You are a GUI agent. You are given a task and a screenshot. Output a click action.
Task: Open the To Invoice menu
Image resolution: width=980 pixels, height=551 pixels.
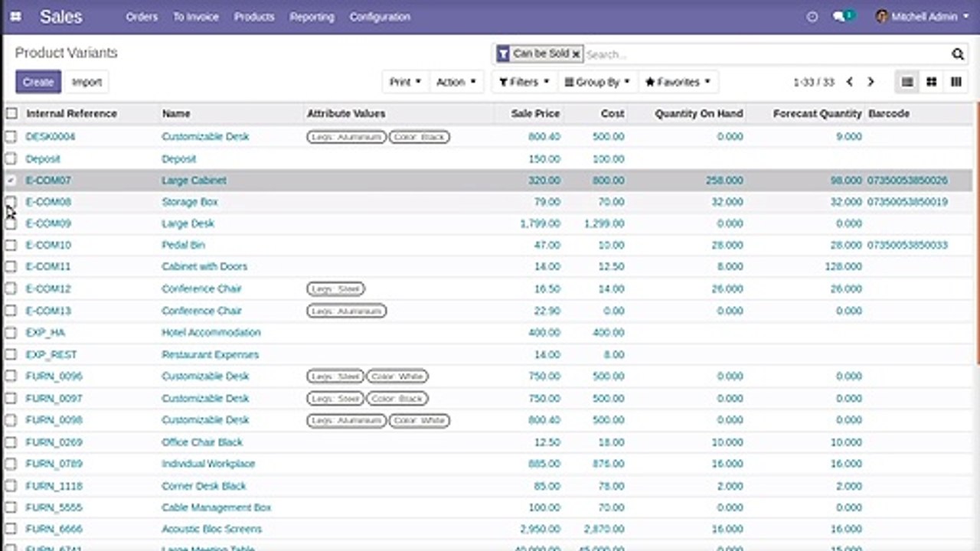tap(195, 16)
